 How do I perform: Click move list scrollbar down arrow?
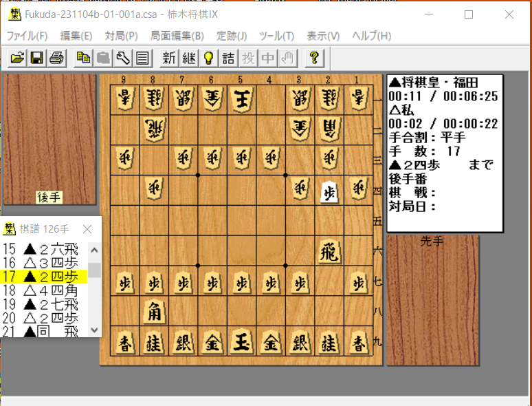click(x=94, y=330)
